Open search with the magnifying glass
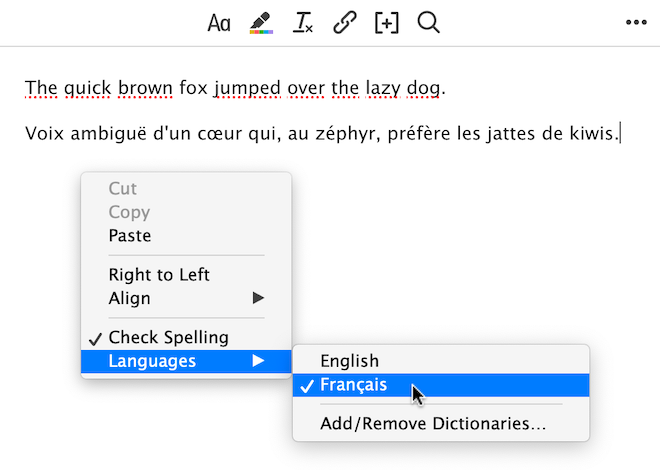 click(x=429, y=23)
